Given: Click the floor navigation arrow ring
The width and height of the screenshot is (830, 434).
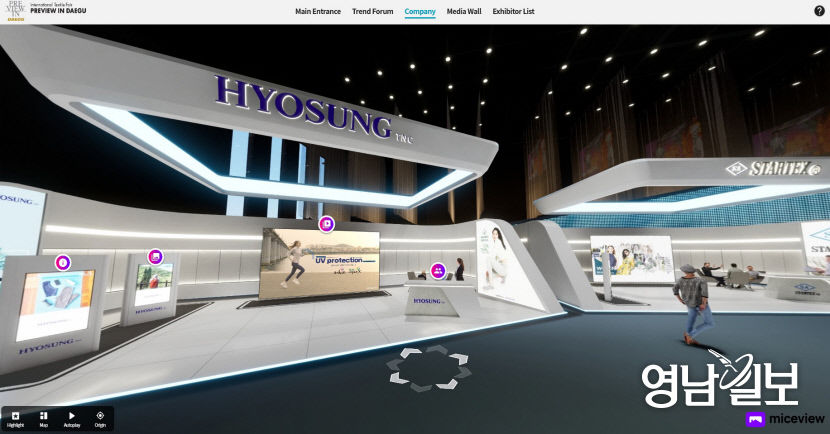Looking at the screenshot, I should point(428,368).
